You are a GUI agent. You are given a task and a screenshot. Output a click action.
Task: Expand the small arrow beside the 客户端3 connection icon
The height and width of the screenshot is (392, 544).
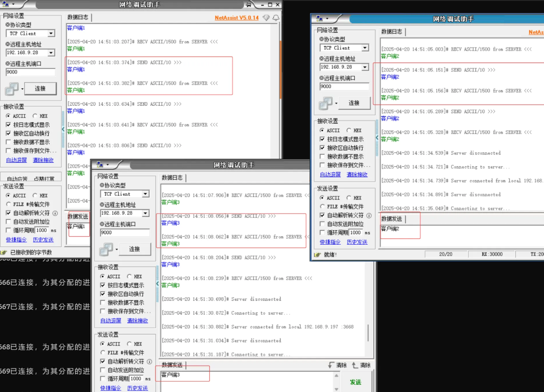click(117, 250)
